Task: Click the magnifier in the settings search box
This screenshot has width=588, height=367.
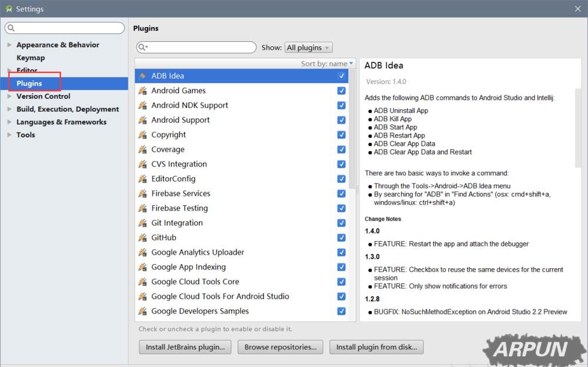Action: (x=10, y=28)
